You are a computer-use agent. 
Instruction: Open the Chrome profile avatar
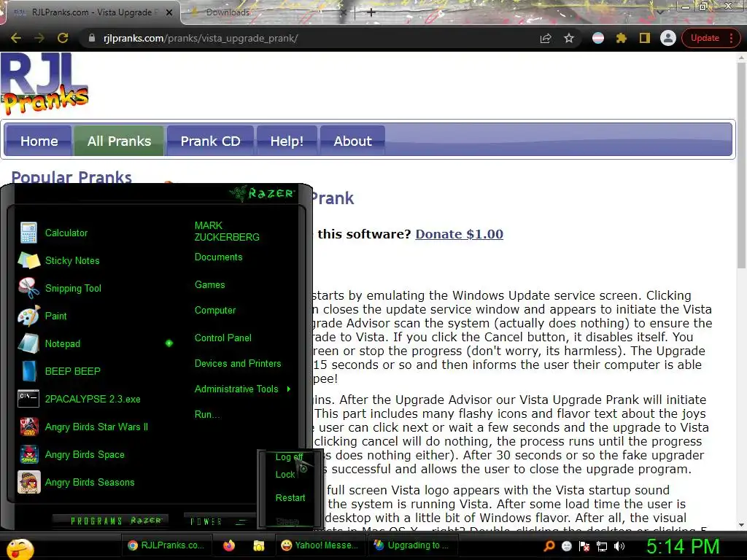tap(668, 38)
